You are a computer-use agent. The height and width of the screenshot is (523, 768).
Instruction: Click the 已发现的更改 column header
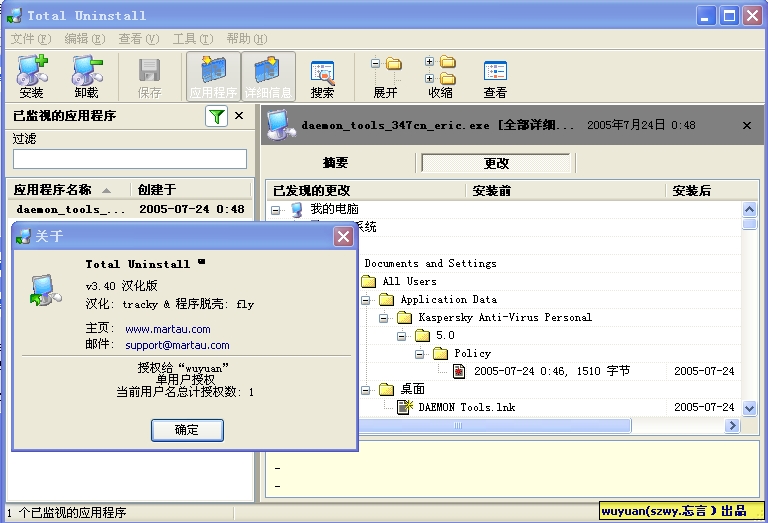366,190
